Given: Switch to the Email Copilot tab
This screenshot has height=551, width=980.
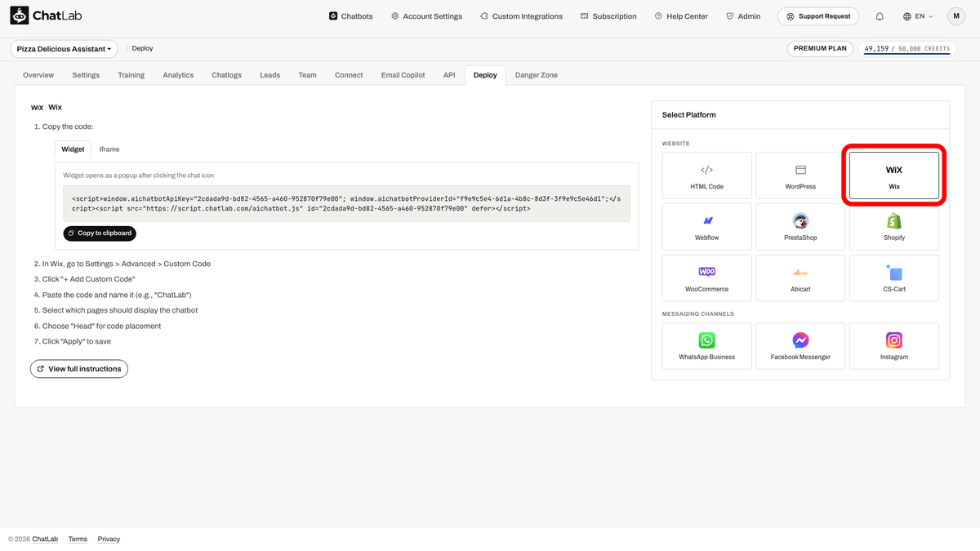Looking at the screenshot, I should point(403,75).
